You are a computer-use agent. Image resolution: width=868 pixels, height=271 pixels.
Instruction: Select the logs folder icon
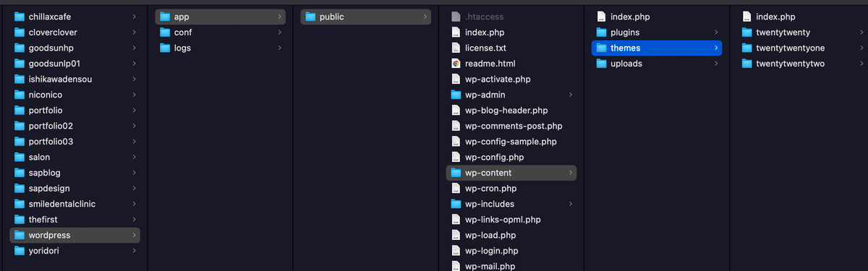[165, 48]
